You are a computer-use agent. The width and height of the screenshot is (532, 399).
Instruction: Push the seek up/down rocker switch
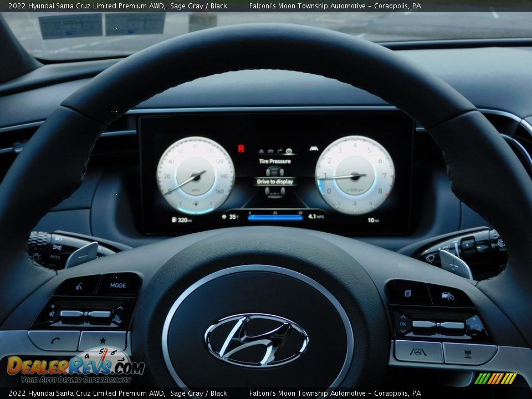pyautogui.click(x=104, y=314)
